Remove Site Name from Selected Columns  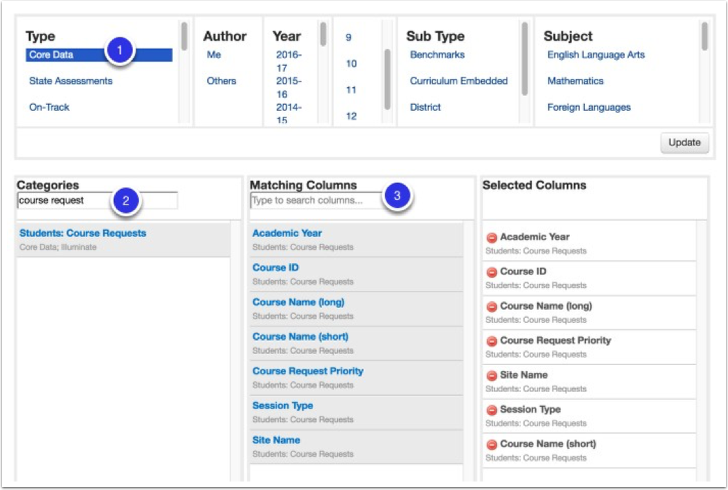[x=492, y=375]
